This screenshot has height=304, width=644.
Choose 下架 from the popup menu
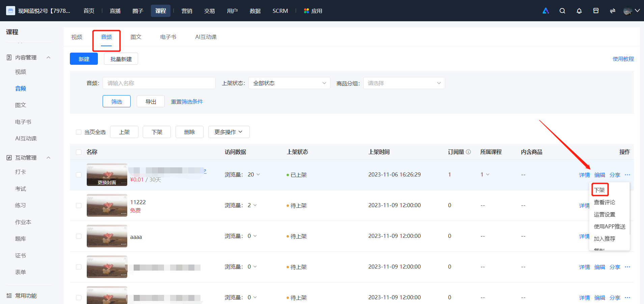coord(599,190)
